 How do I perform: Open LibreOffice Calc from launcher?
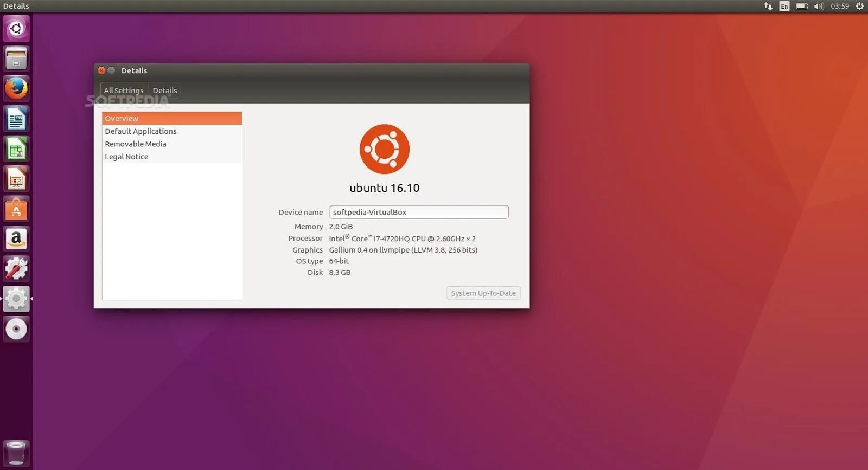(16, 149)
